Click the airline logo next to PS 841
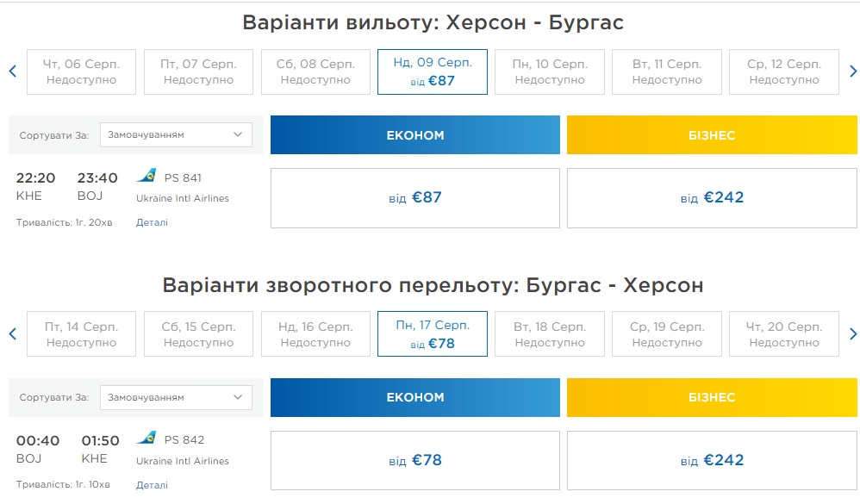The height and width of the screenshot is (504, 860). (x=146, y=177)
